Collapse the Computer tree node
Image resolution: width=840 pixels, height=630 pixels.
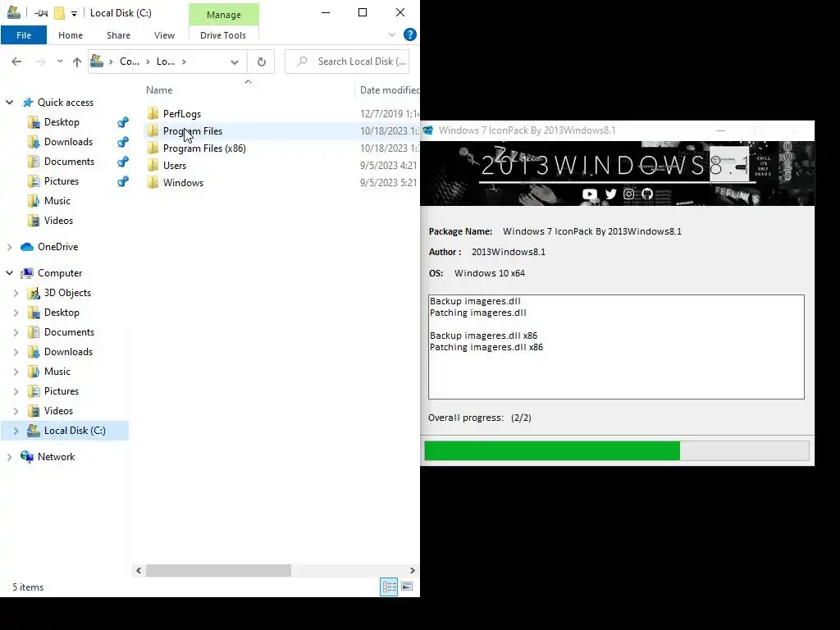click(9, 273)
